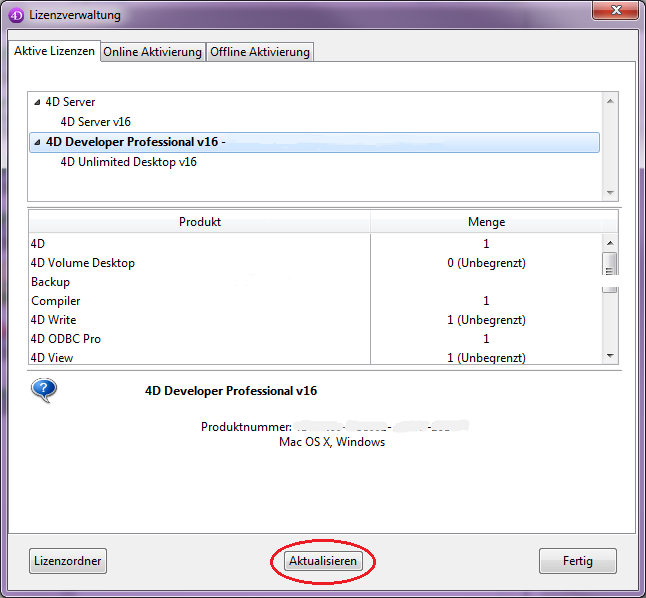Select the 4D ODBC Pro row

[x=315, y=339]
